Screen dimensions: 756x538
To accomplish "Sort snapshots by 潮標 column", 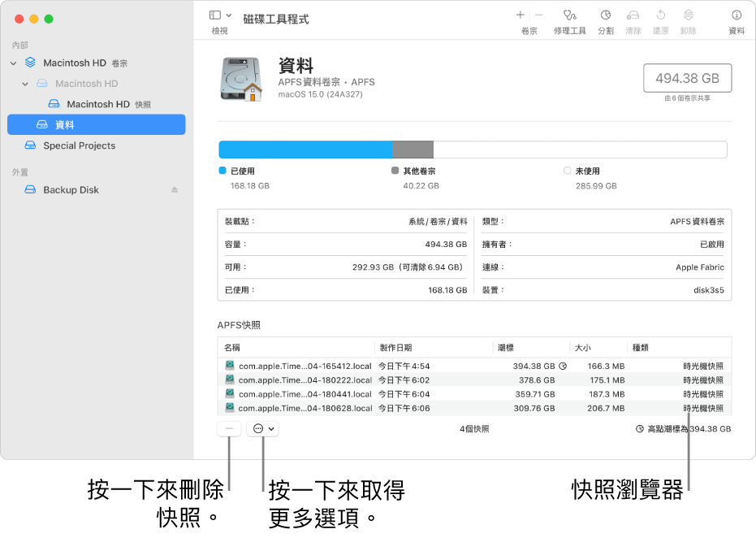I will 531,347.
